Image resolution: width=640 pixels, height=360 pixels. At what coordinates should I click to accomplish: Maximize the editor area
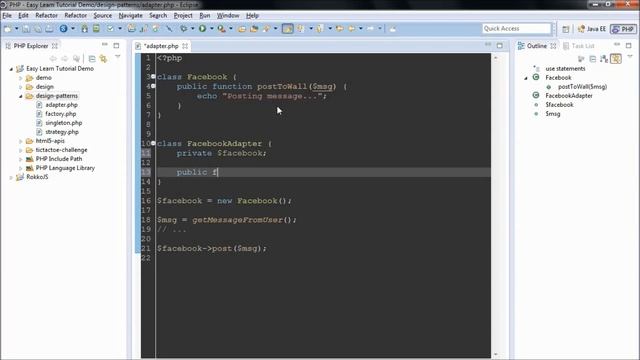500,45
